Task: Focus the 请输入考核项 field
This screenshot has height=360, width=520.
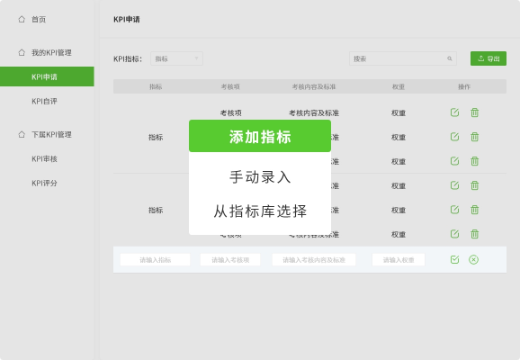Action: [x=230, y=260]
